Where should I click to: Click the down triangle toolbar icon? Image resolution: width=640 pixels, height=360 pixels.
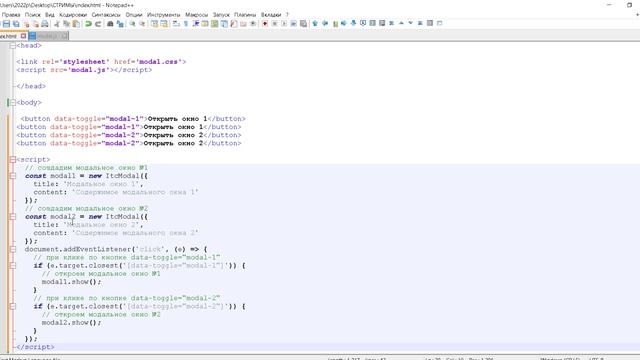(411, 23)
